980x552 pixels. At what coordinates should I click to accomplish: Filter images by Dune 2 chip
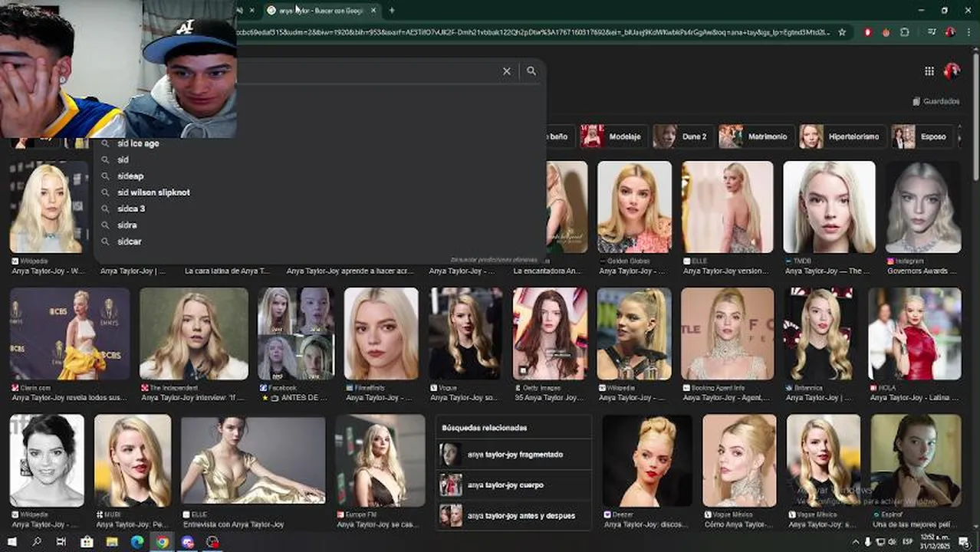(682, 136)
